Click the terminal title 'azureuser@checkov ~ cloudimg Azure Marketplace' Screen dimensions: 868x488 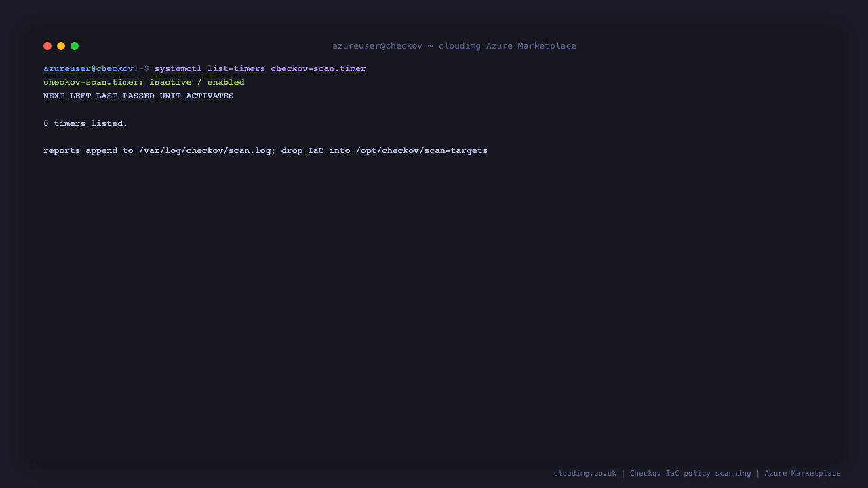(454, 46)
